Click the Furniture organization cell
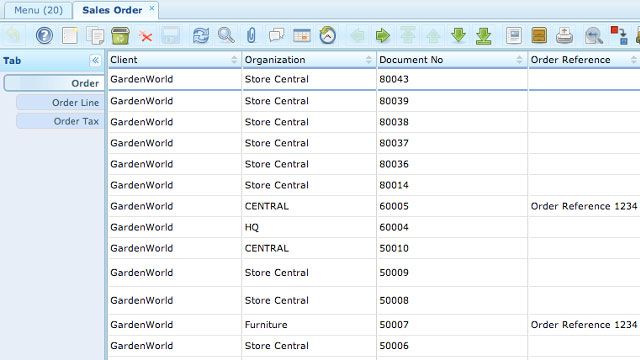640x360 pixels. (x=309, y=325)
